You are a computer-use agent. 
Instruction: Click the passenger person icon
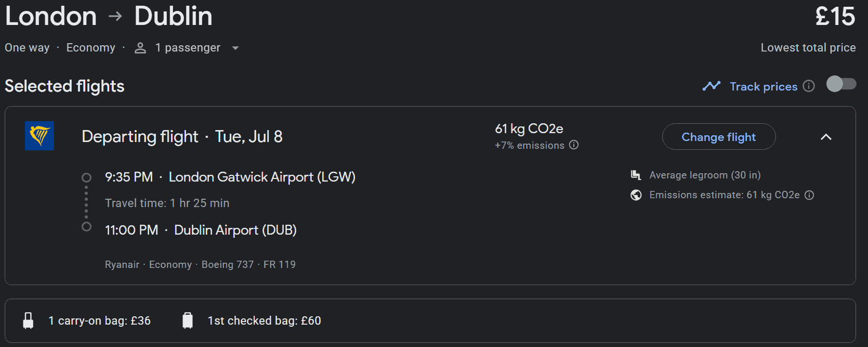point(139,47)
